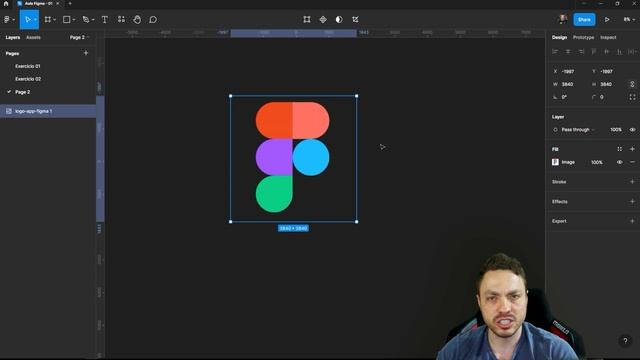Toggle independent corners option

(632, 97)
